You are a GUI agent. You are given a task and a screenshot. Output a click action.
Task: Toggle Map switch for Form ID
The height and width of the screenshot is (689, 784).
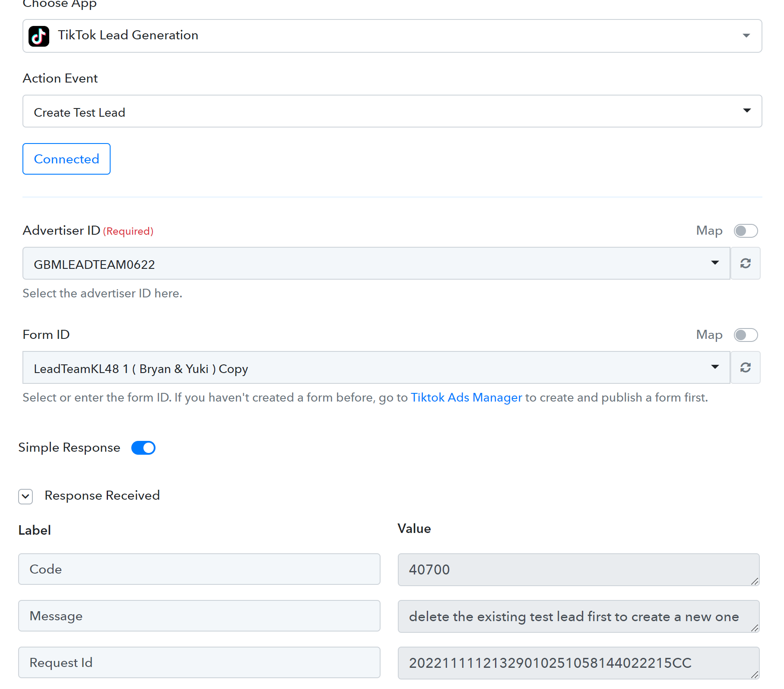pyautogui.click(x=746, y=335)
